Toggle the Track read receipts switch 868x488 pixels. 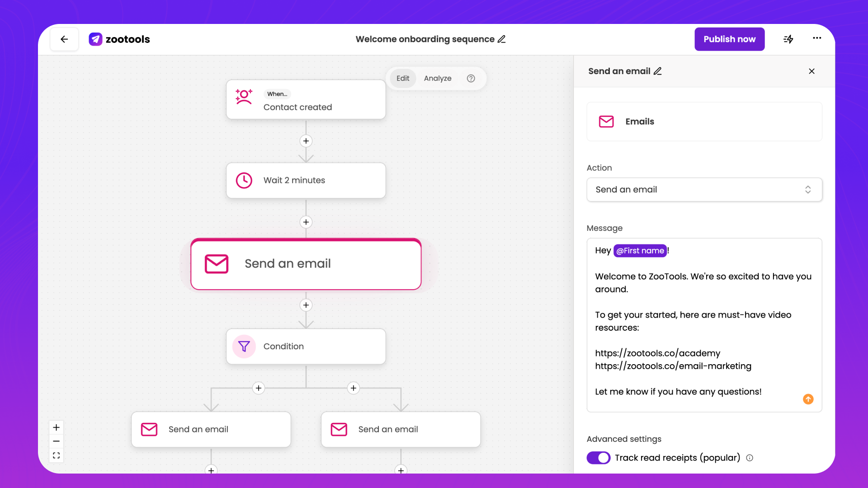(x=598, y=458)
